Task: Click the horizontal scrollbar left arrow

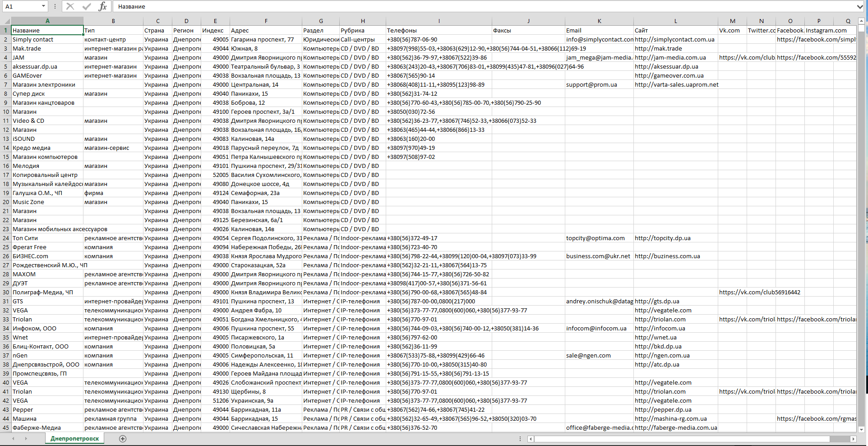Action: coord(531,439)
